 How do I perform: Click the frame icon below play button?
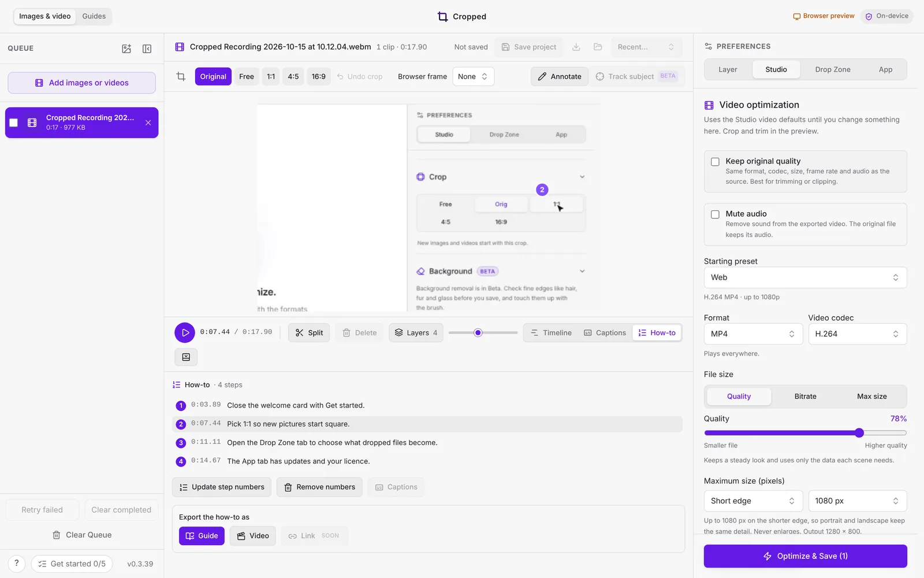click(x=186, y=357)
